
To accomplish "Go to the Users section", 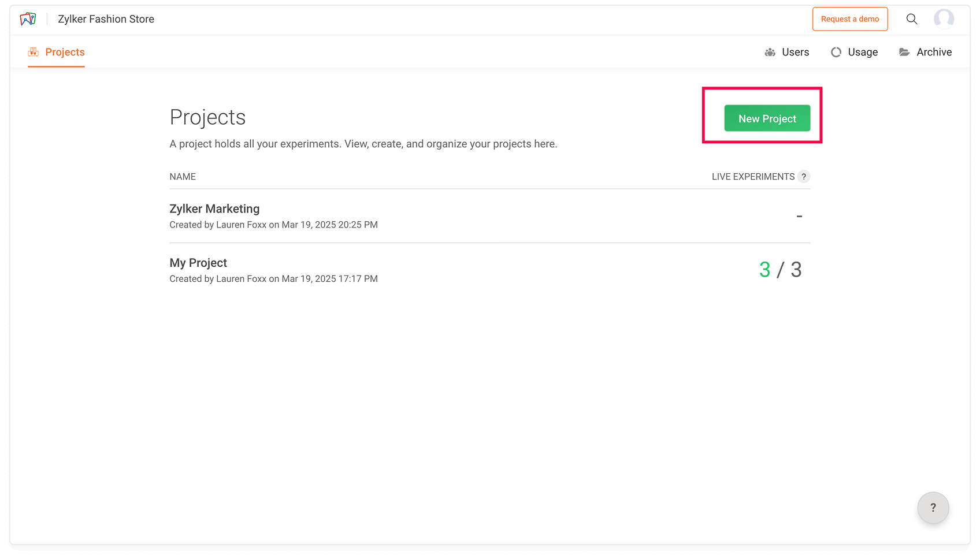I will click(795, 52).
